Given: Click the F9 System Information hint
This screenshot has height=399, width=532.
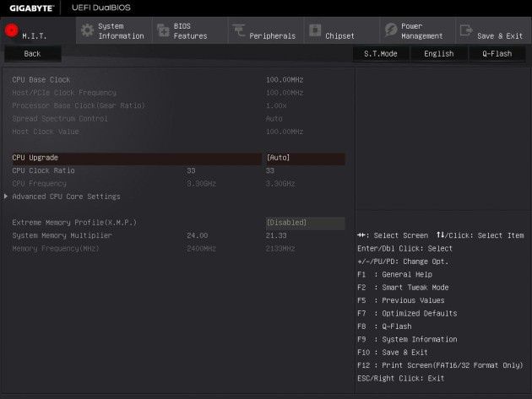Looking at the screenshot, I should coord(407,339).
